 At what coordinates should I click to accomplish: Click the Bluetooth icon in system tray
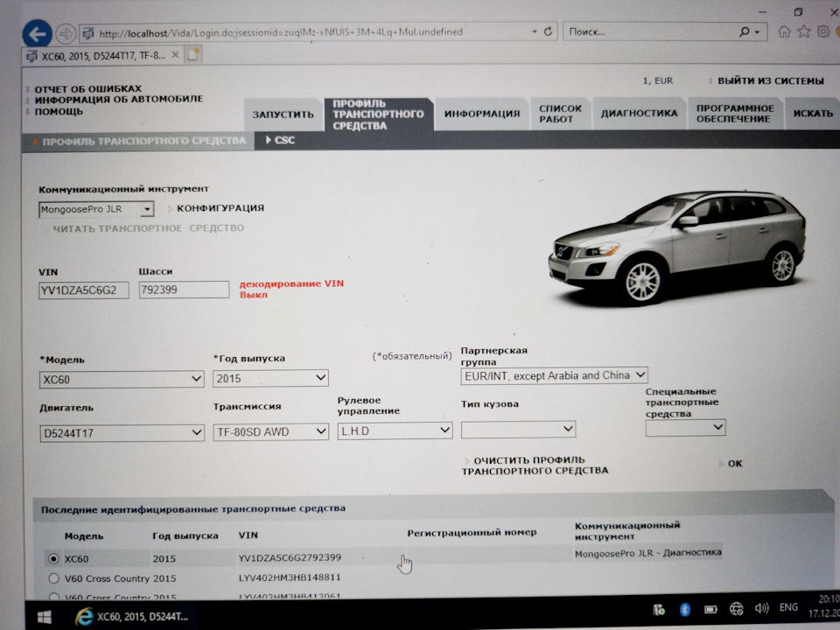[x=683, y=607]
